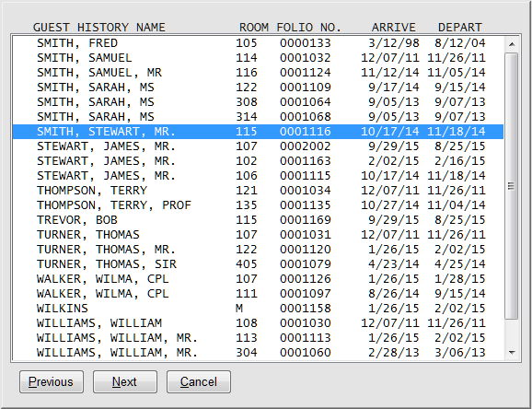
Task: Click the scrollbar up arrow
Action: [512, 44]
